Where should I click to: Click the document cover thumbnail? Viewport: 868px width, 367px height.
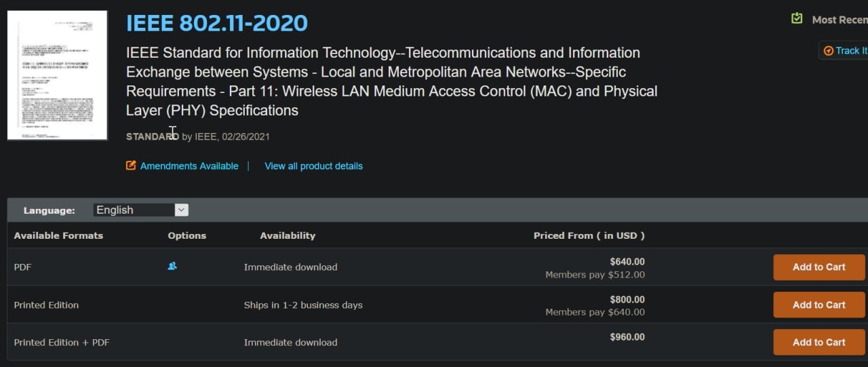coord(58,75)
